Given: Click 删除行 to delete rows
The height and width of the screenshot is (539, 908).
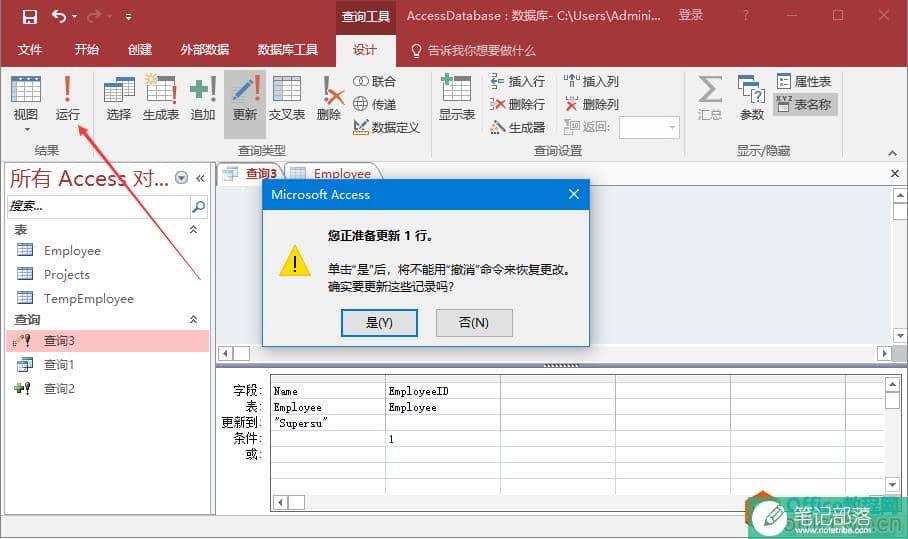Looking at the screenshot, I should click(x=517, y=104).
